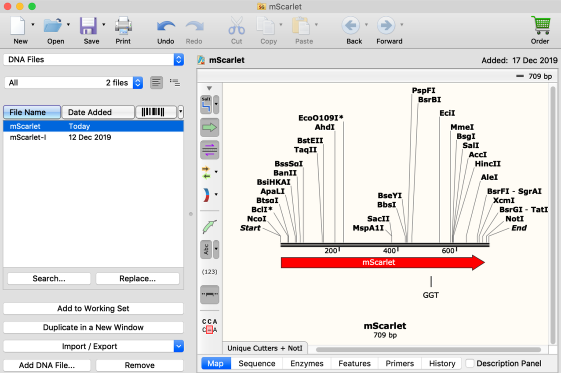Save the file with the floppy disk icon
This screenshot has width=561, height=375.
click(88, 26)
